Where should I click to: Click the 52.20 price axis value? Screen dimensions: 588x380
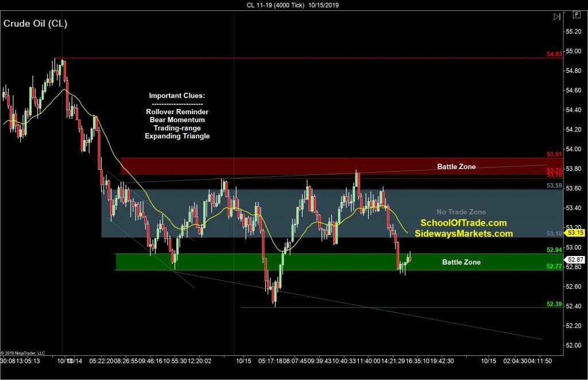[x=574, y=325]
